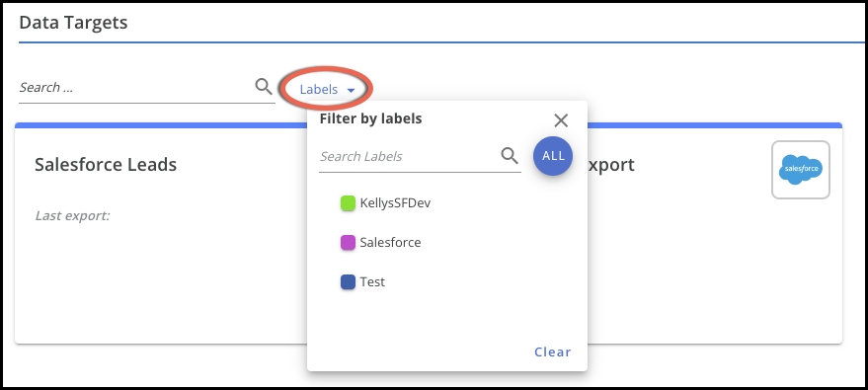Toggle the ALL labels round button
Viewport: 868px width, 390px height.
coord(552,156)
